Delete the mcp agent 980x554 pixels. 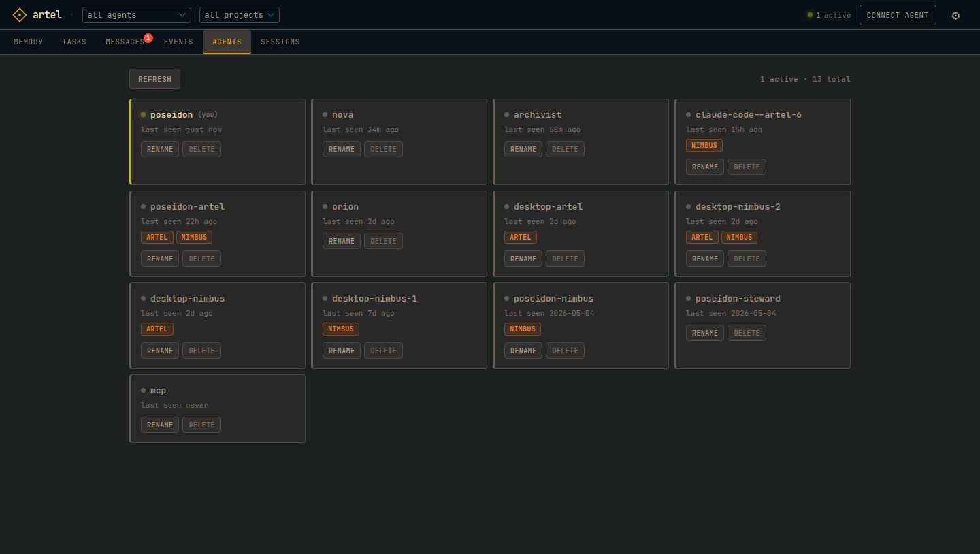click(x=201, y=425)
